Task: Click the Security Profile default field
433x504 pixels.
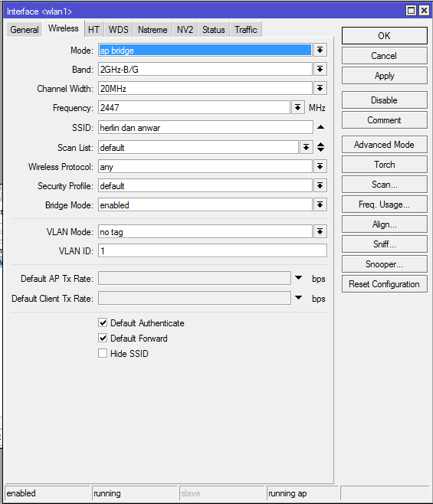Action: (x=205, y=185)
